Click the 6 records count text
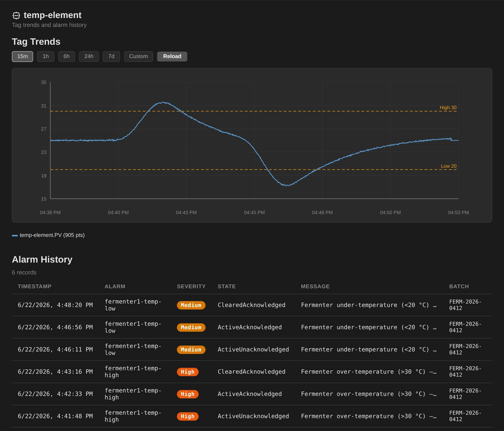 [24, 273]
